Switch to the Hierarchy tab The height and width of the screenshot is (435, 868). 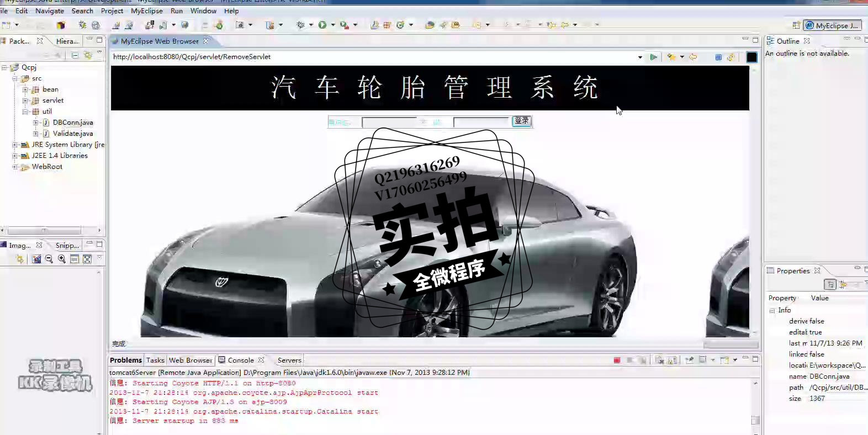(x=67, y=41)
